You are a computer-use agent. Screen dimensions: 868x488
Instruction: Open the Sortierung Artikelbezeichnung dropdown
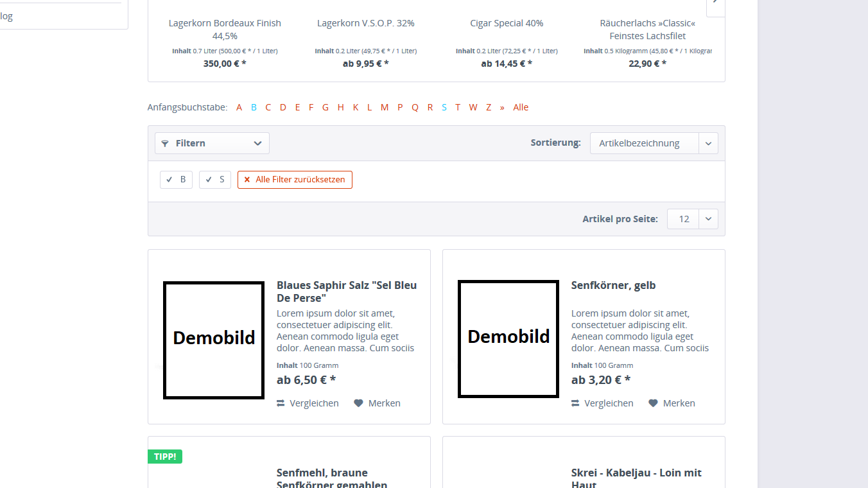[x=654, y=143]
